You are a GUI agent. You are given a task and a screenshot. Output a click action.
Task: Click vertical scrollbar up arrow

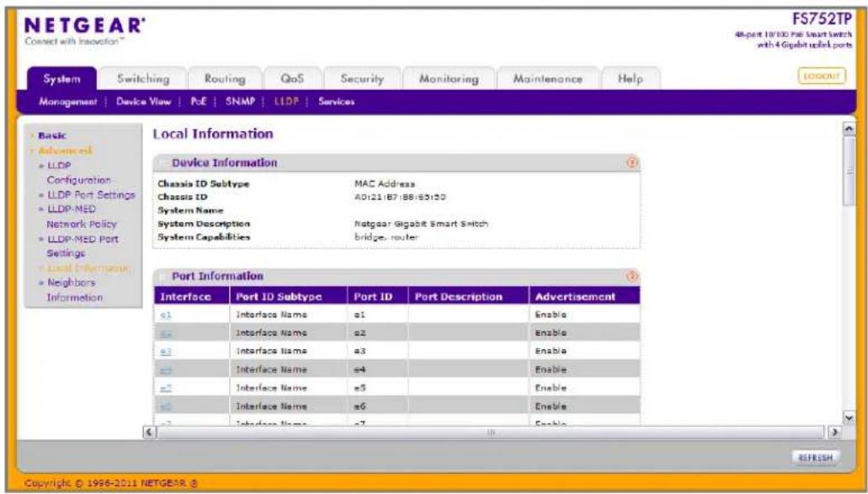pyautogui.click(x=848, y=129)
